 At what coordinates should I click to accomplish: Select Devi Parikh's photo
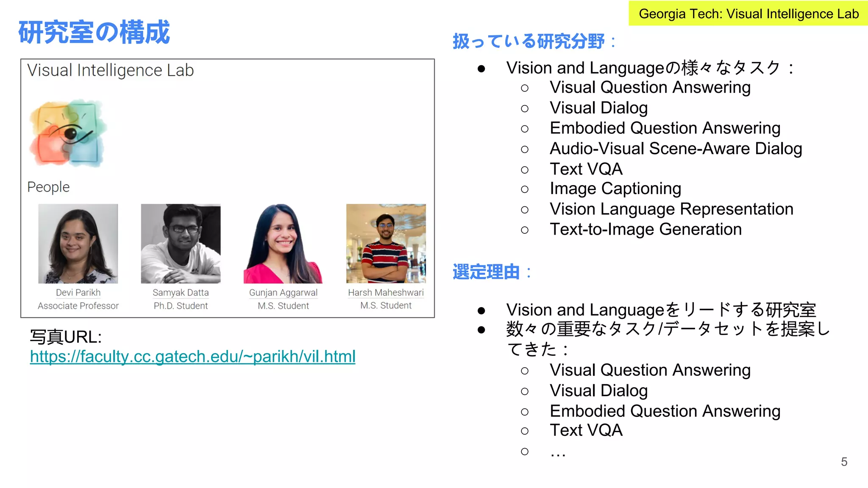pyautogui.click(x=78, y=244)
